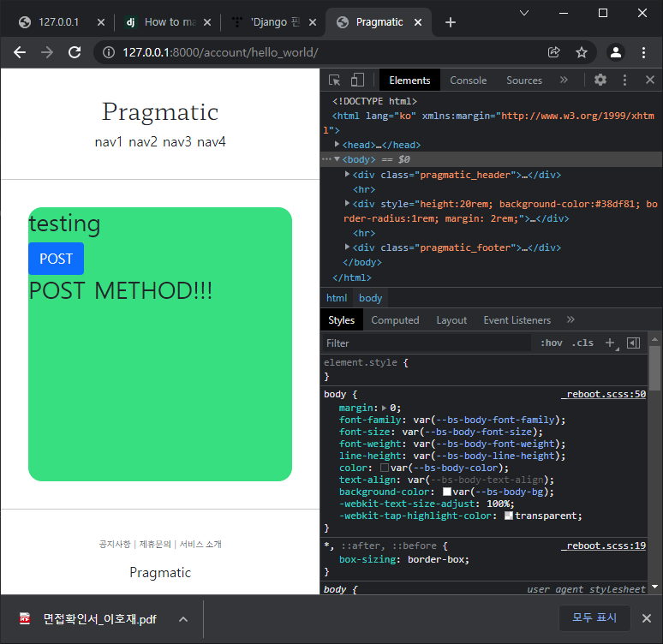The height and width of the screenshot is (644, 663).
Task: Click nav4 in the page header
Action: pos(212,141)
